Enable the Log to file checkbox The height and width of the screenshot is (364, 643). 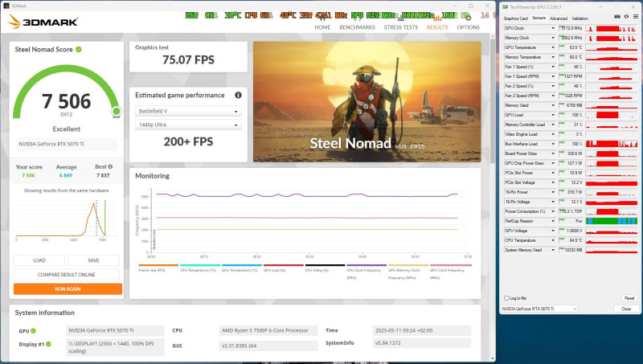tap(506, 298)
